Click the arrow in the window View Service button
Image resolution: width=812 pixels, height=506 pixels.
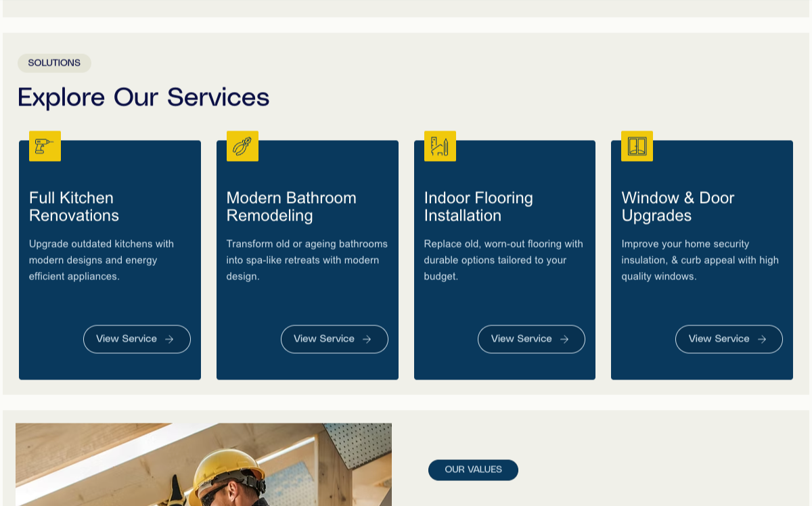pyautogui.click(x=762, y=340)
